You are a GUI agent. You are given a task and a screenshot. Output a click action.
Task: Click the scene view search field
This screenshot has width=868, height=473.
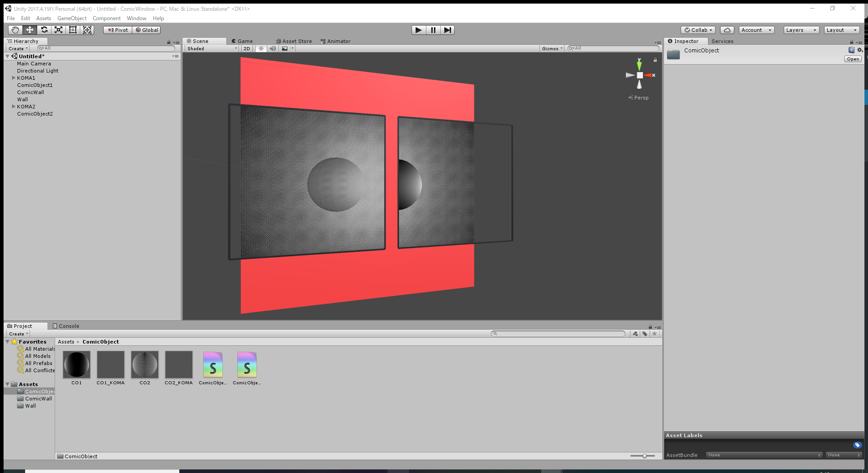pos(613,48)
